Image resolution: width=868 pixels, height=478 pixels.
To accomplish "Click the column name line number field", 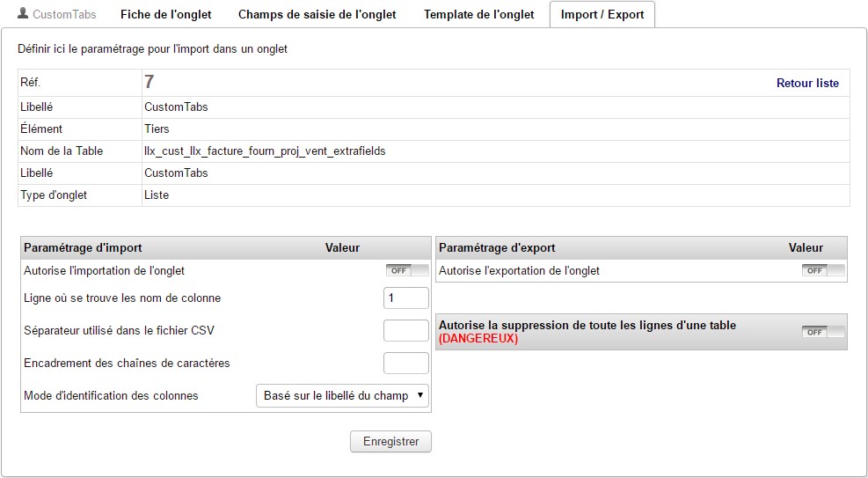I will pos(406,298).
